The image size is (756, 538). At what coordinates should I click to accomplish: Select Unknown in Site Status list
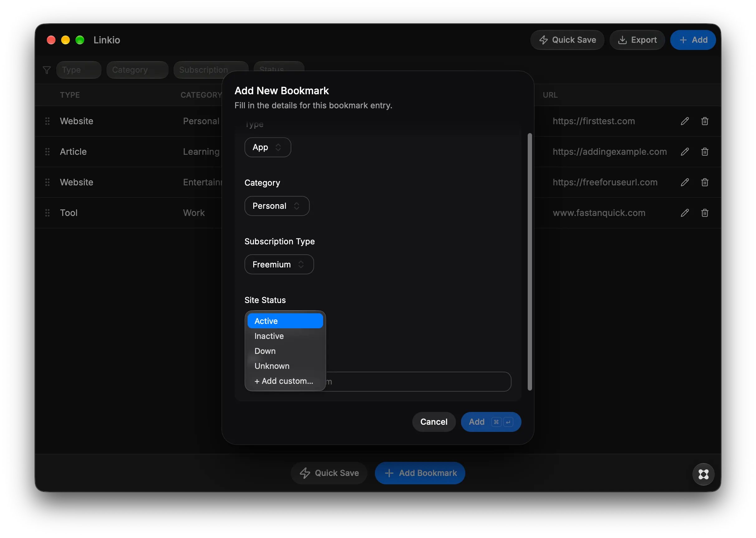[285, 366]
